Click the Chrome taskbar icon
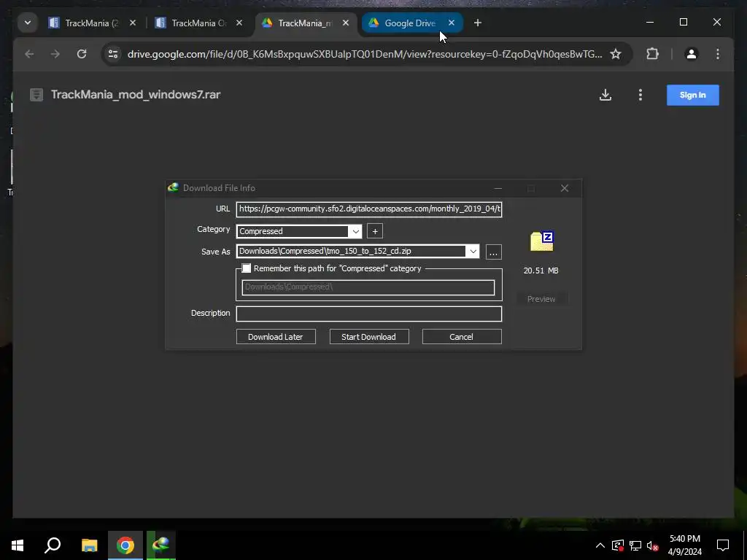This screenshot has height=560, width=747. [125, 545]
